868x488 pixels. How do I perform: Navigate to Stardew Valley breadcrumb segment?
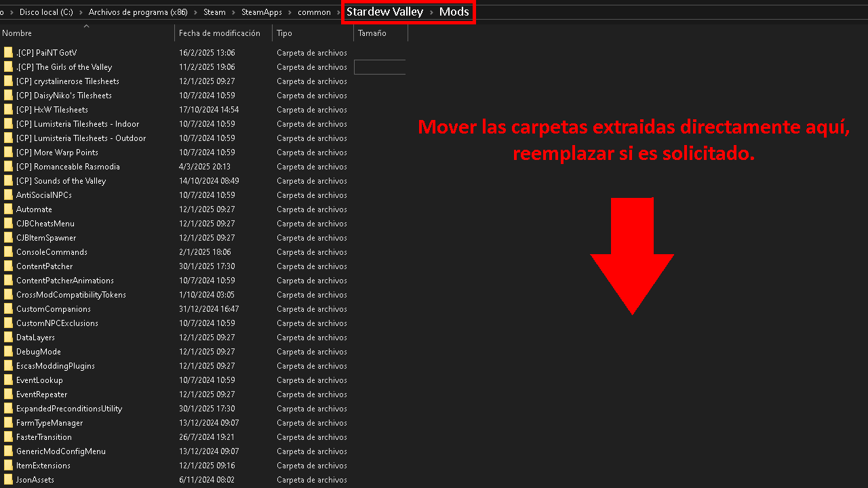coord(384,12)
